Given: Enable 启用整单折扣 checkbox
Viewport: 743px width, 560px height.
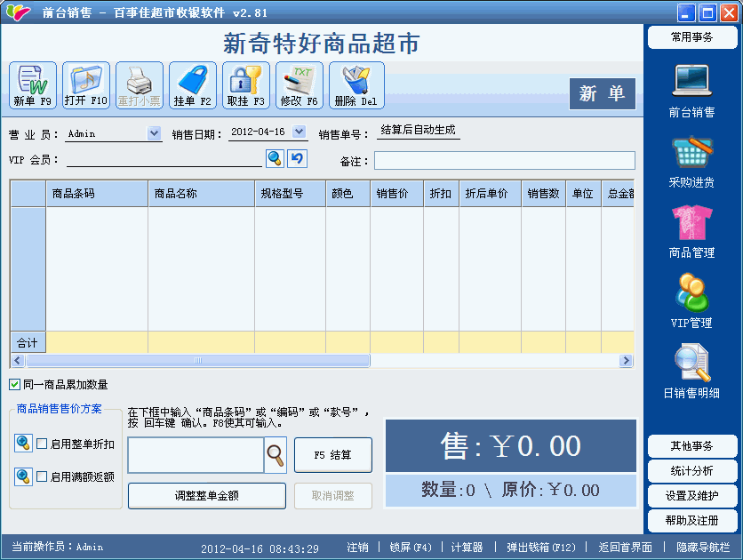Looking at the screenshot, I should coord(42,444).
